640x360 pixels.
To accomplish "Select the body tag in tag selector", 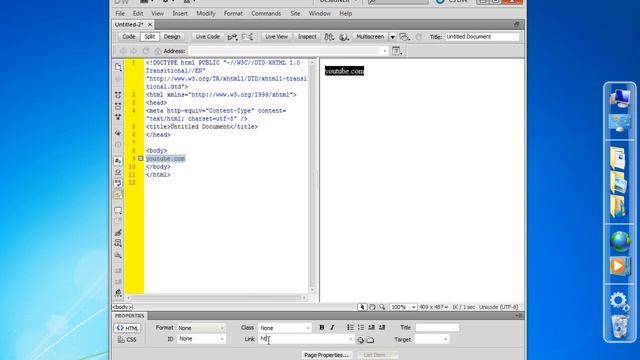I will tap(122, 307).
